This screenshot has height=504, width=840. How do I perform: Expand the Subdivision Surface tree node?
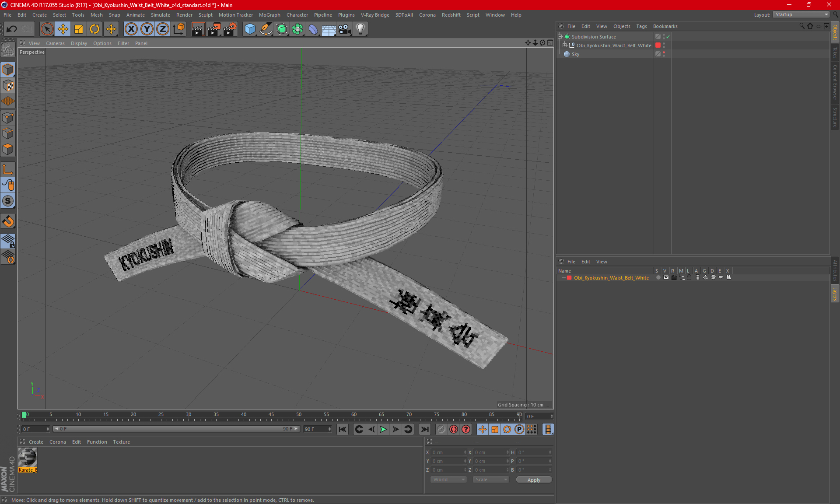point(560,37)
